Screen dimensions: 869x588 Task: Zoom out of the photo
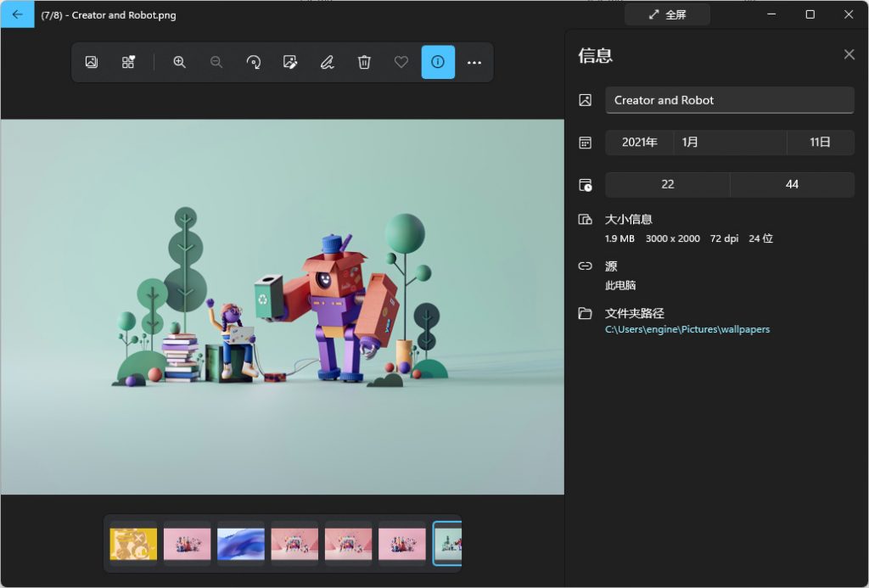tap(216, 62)
